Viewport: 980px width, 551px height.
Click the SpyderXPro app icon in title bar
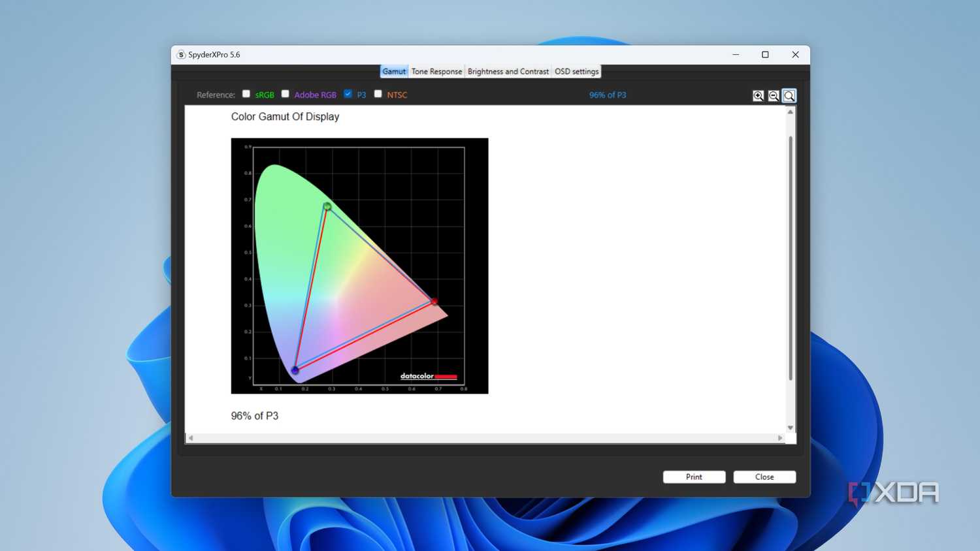click(181, 55)
